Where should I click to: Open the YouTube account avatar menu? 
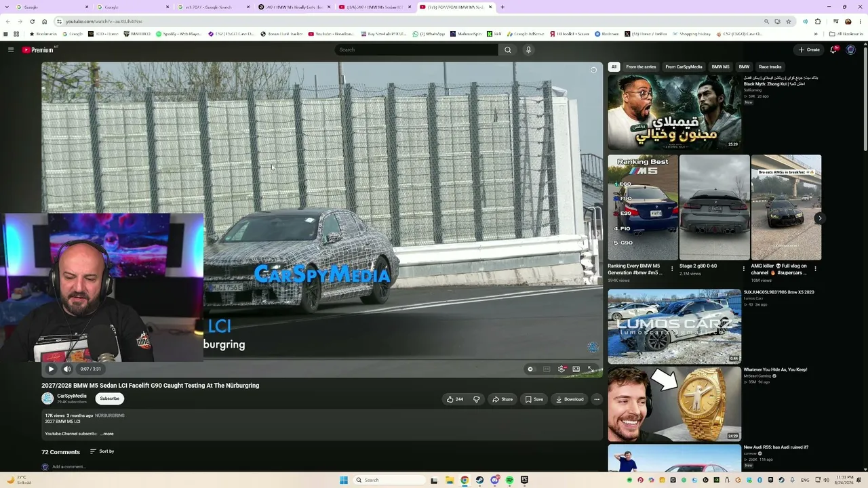(x=851, y=49)
